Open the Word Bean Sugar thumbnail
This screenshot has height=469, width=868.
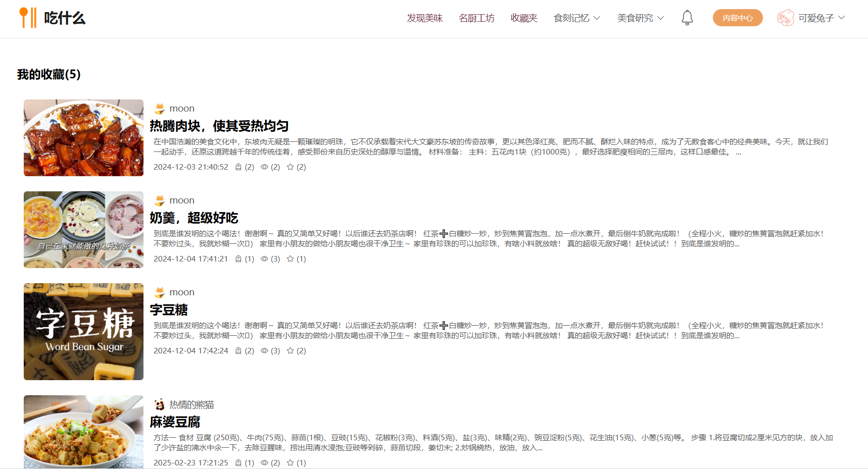pos(83,332)
